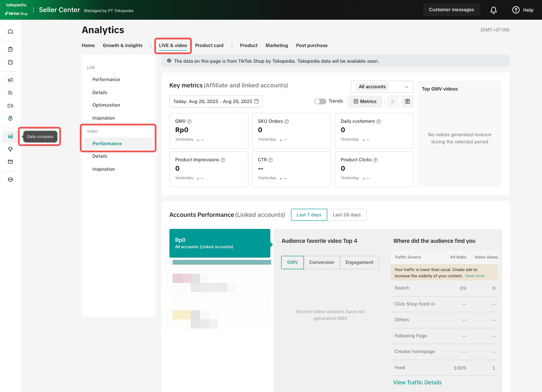542x392 pixels.
Task: Switch to the Product card tab
Action: tap(209, 45)
